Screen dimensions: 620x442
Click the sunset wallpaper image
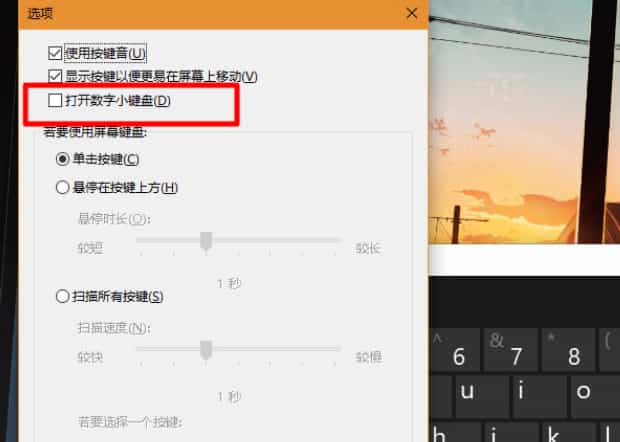click(x=524, y=122)
